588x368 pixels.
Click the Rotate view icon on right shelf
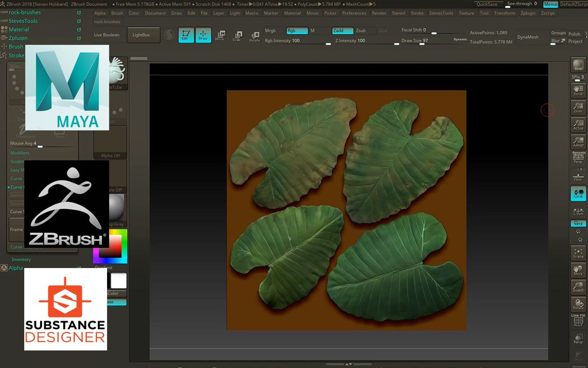(x=578, y=304)
